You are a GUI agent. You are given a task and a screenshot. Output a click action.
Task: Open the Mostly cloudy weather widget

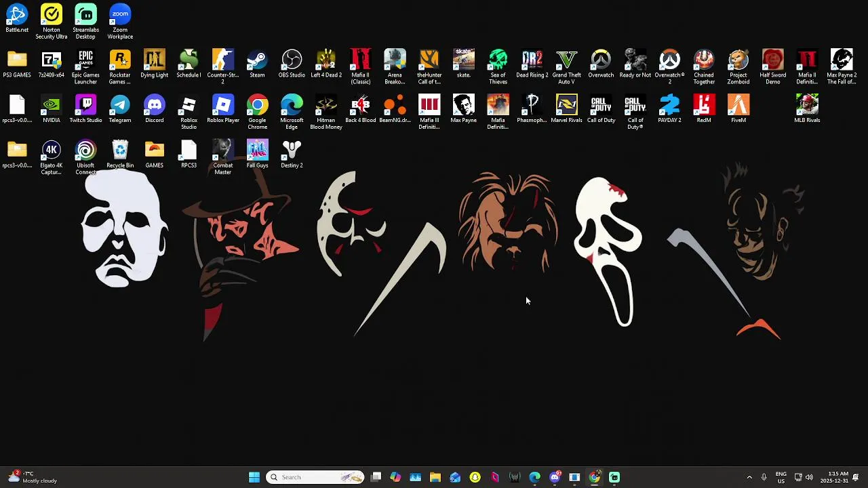point(33,477)
